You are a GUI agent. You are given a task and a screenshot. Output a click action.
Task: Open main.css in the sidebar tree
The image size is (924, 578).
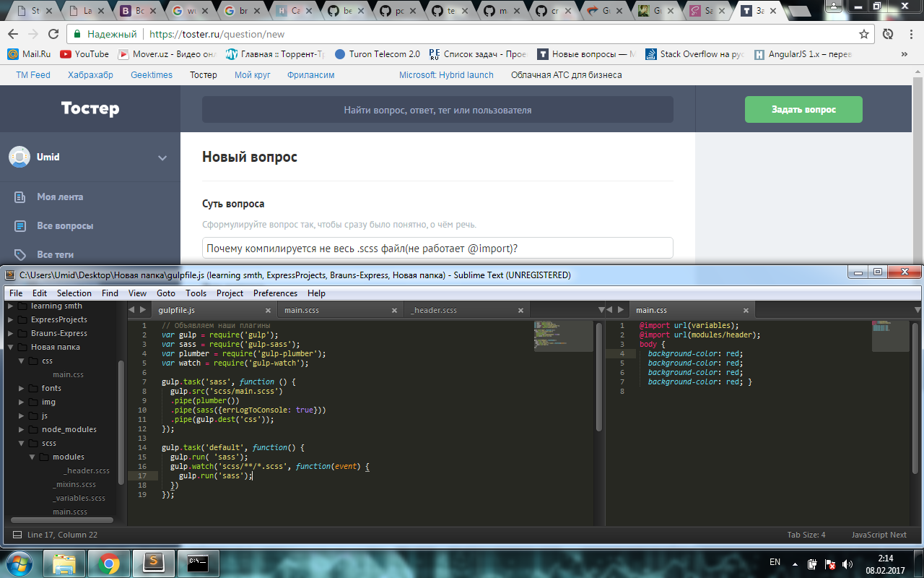pos(68,374)
